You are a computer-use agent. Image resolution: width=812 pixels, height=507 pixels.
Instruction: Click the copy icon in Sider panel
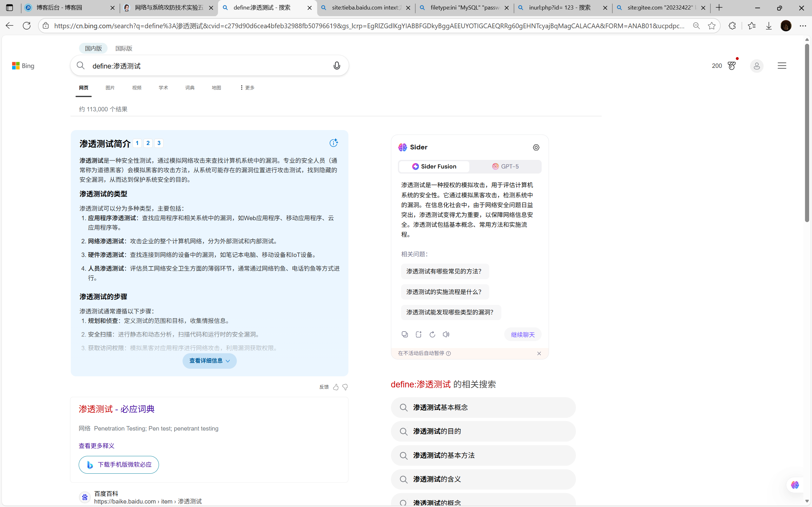tap(405, 334)
